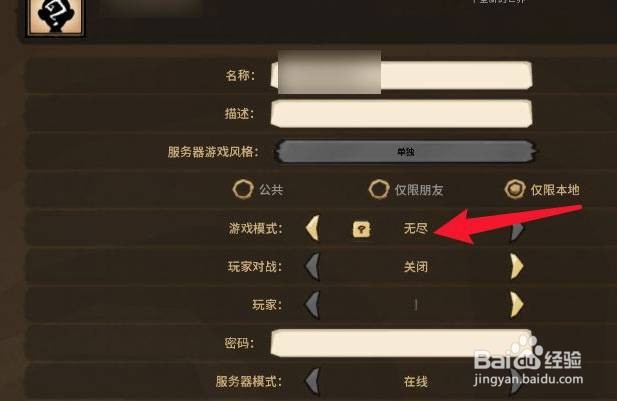617x401 pixels.
Task: Click the 密码 password input field
Action: click(401, 343)
